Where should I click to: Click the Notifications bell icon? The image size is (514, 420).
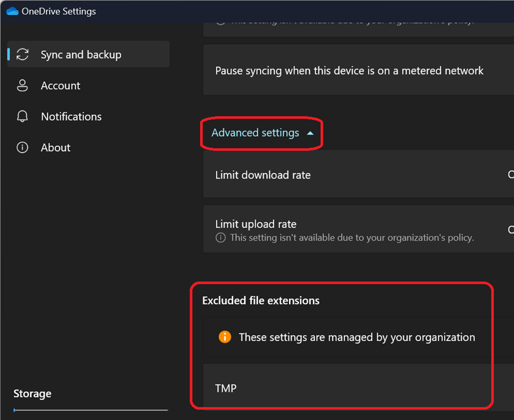click(22, 116)
